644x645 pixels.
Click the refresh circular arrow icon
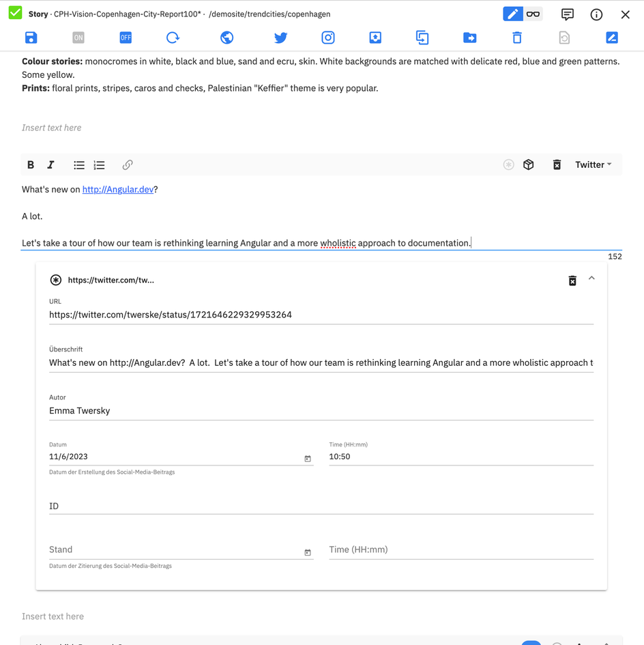click(173, 38)
